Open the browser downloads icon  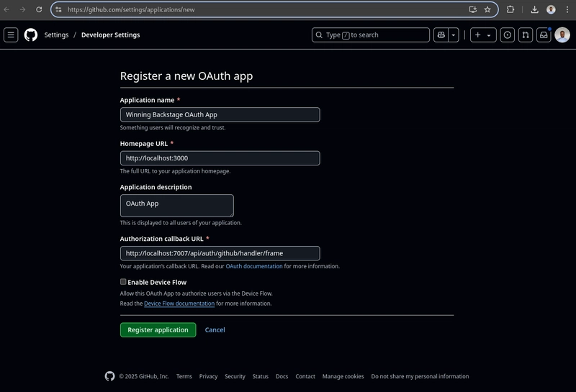pyautogui.click(x=534, y=9)
